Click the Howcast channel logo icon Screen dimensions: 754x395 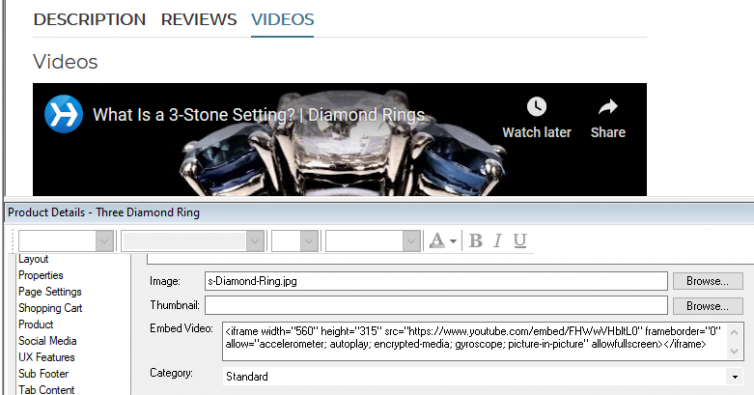click(x=63, y=114)
